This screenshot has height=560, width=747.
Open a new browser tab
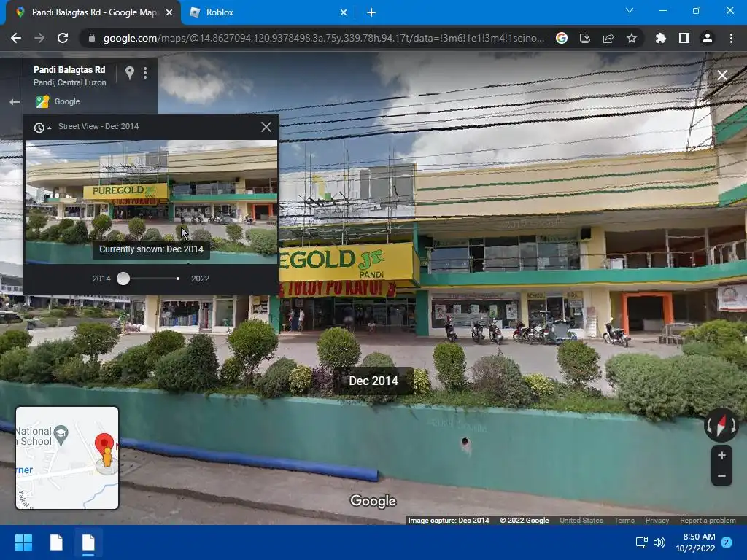pyautogui.click(x=371, y=12)
